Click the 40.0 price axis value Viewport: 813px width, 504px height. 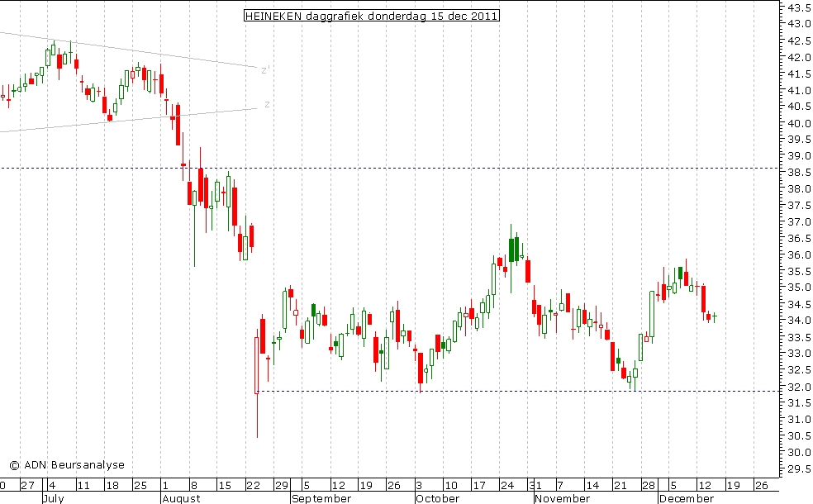(800, 123)
